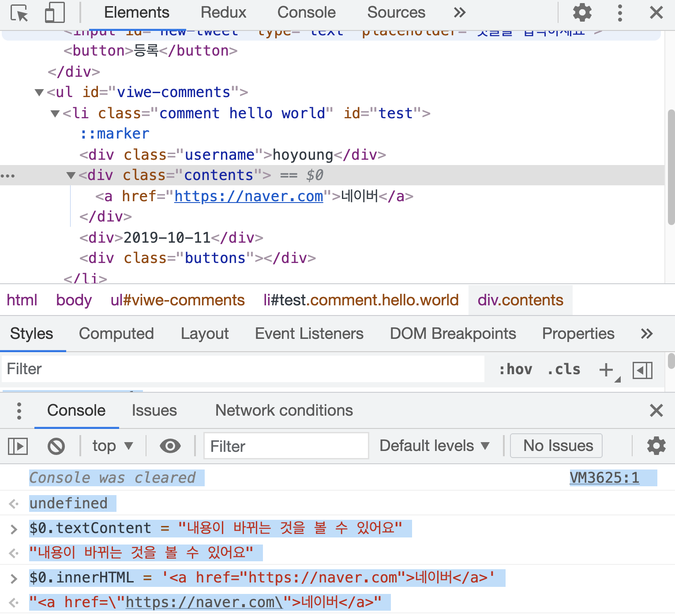Close the bottom drawer

click(656, 411)
